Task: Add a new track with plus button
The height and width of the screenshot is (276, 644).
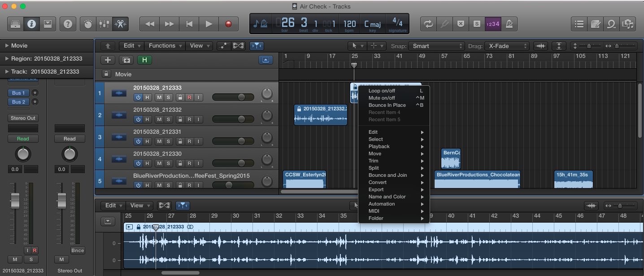Action: [108, 60]
